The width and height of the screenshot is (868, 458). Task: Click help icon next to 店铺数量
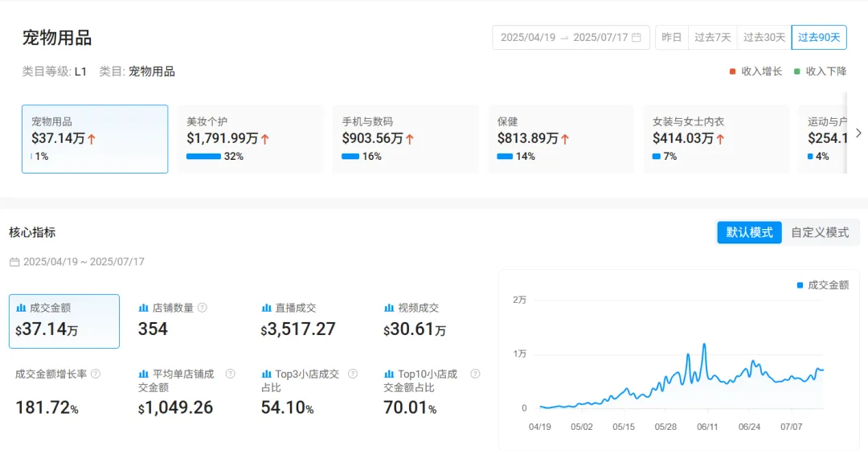point(203,308)
